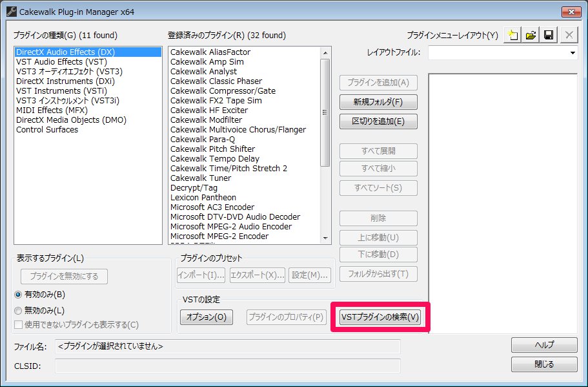Click the registered plug-ins list scrollbar thumb
This screenshot has width=588, height=387.
(325, 112)
